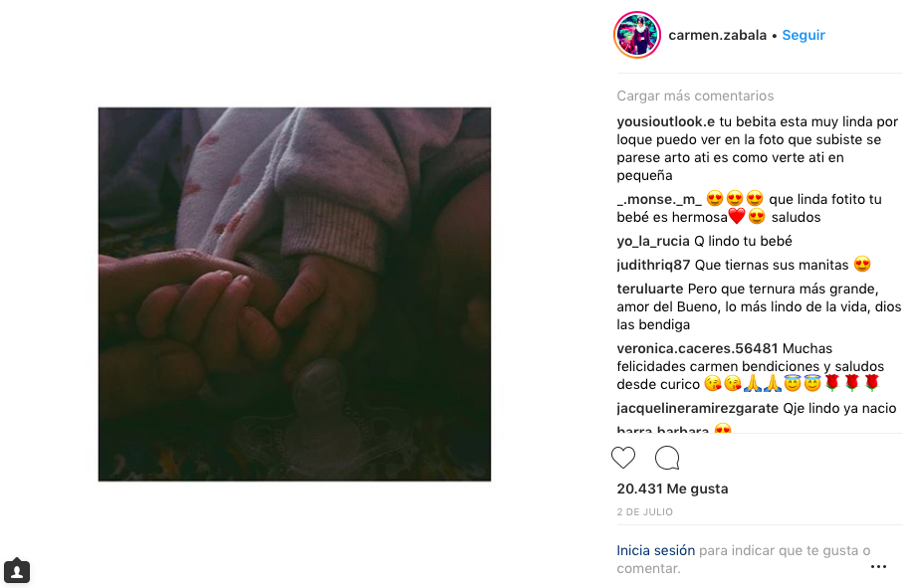Click the baby hands photo
This screenshot has height=588, width=921.
pos(295,294)
